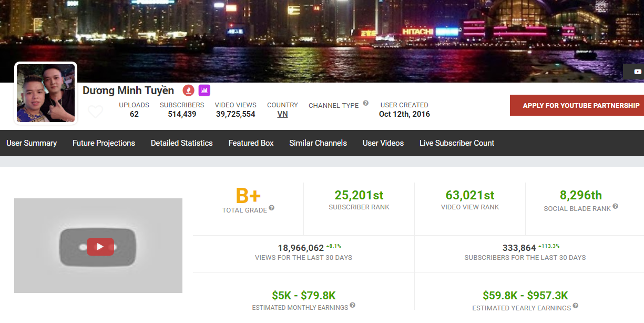
Task: Go to Similar Channels tab
Action: click(x=318, y=143)
